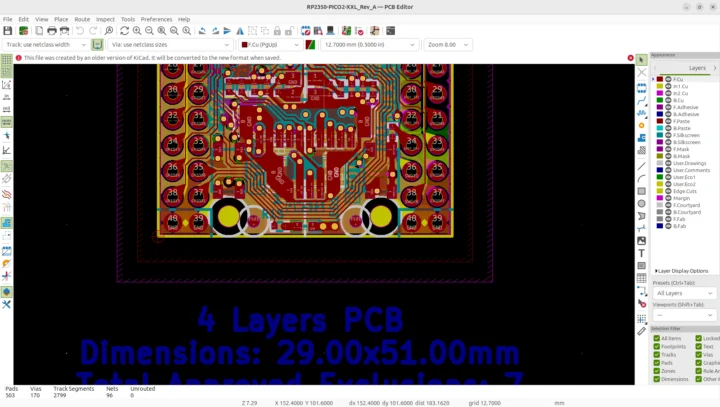Open the Viewports dropdown
The image size is (720, 407).
[684, 315]
